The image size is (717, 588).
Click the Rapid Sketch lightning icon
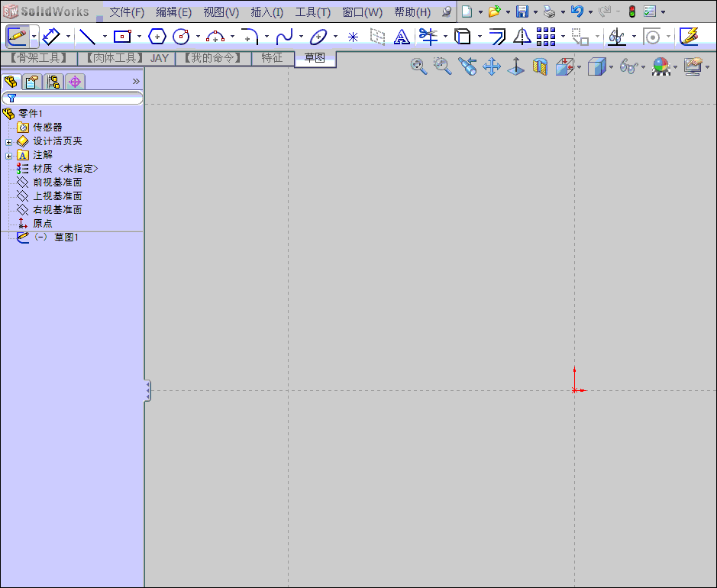[689, 36]
